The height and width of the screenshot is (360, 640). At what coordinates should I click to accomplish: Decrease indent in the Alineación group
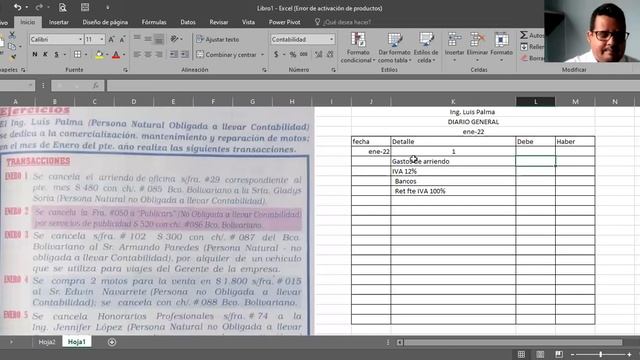tap(173, 54)
